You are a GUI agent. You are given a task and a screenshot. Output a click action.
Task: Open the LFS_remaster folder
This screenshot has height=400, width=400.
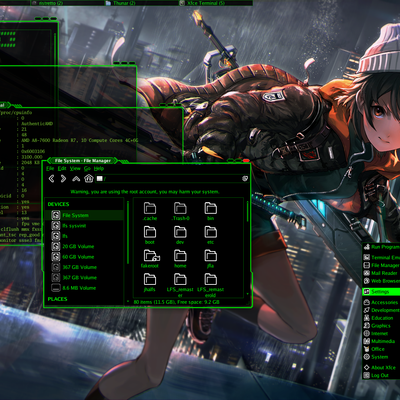click(180, 285)
